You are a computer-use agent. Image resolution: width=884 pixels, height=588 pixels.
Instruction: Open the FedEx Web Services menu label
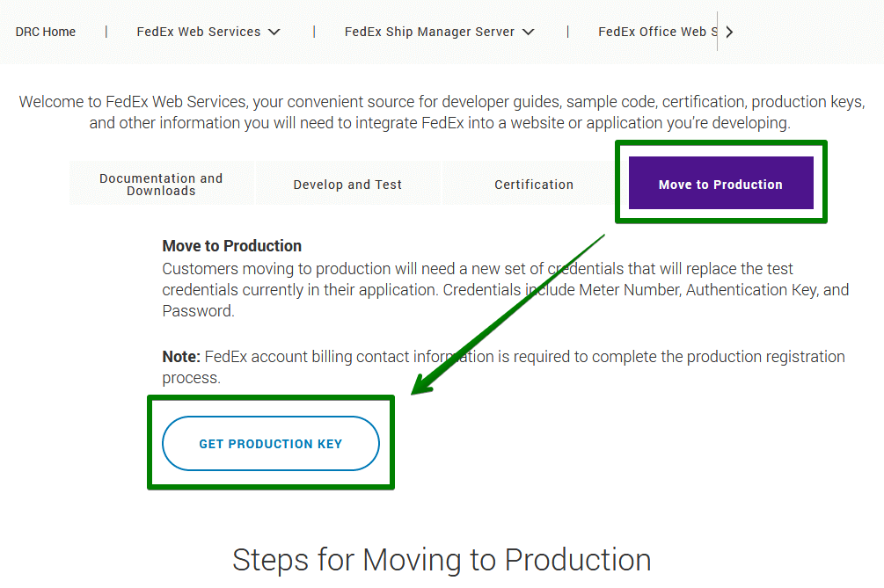tap(199, 32)
